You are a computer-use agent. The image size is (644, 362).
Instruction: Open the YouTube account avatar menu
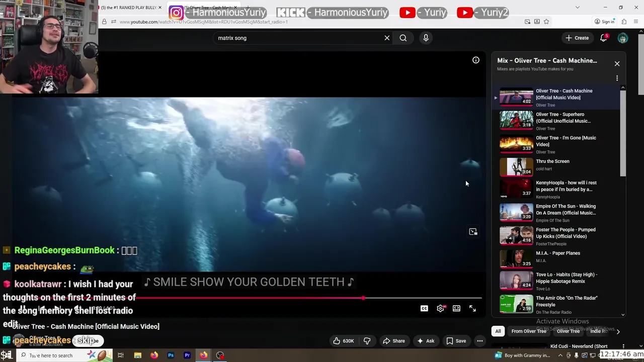[x=623, y=38]
